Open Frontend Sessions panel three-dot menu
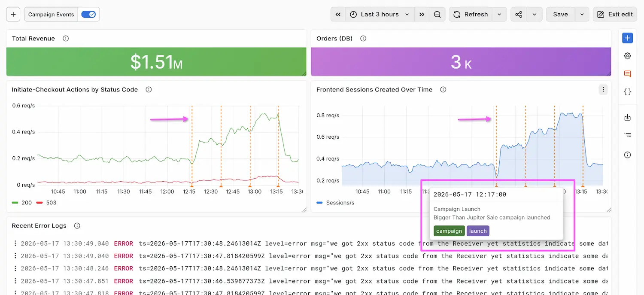The width and height of the screenshot is (644, 295). pyautogui.click(x=603, y=89)
